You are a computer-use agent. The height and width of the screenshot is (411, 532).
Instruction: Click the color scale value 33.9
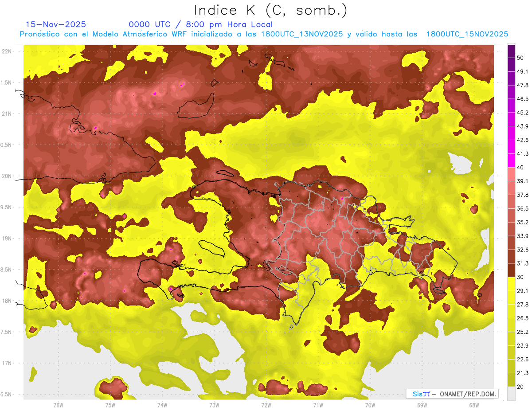522,236
